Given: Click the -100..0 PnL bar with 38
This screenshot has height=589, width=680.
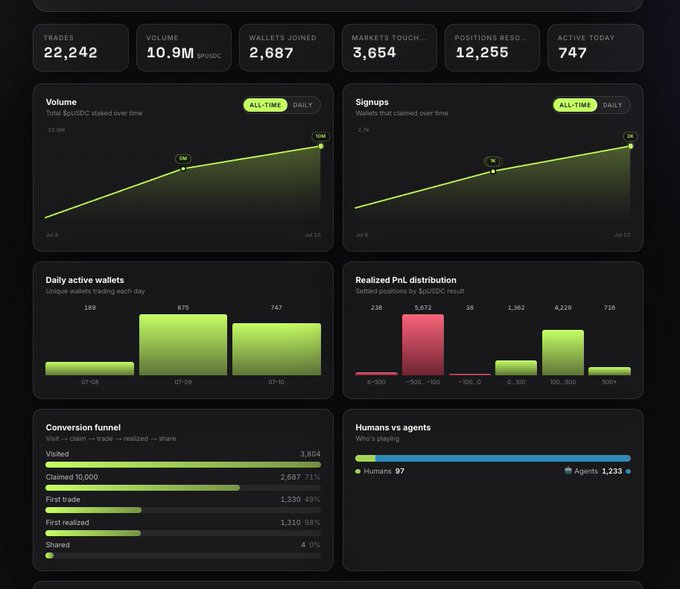Looking at the screenshot, I should (470, 374).
